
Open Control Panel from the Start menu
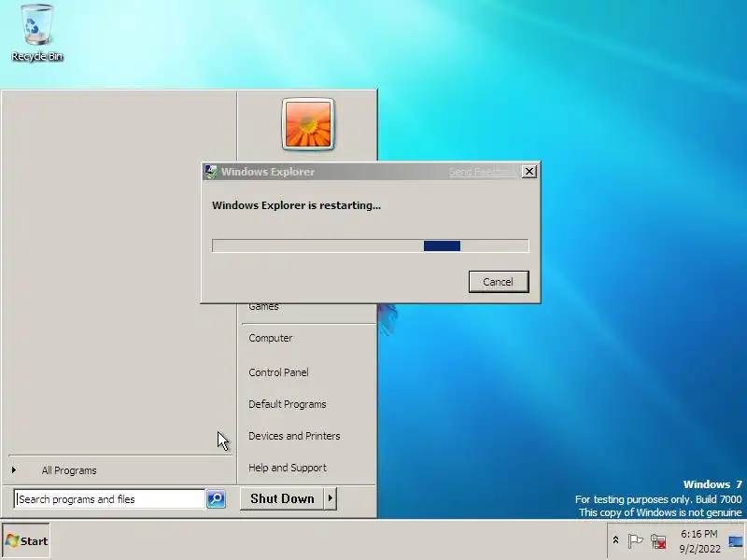[278, 372]
